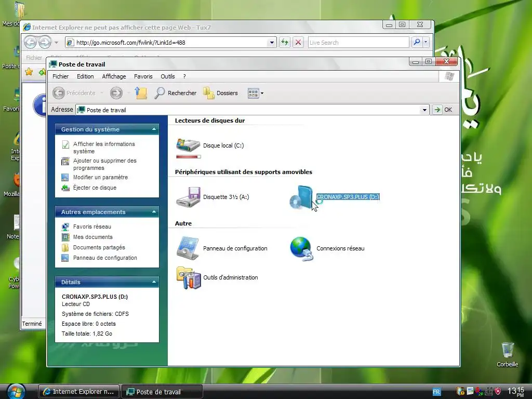Open the CRONAXP.SP3.PLUS (D:) CD drive icon
This screenshot has height=399, width=532.
click(301, 197)
